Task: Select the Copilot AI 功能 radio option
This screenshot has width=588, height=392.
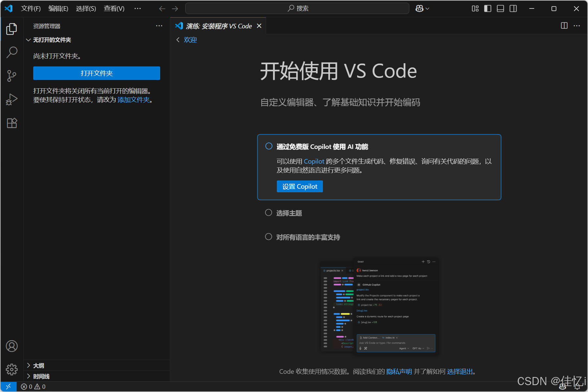Action: tap(268, 146)
